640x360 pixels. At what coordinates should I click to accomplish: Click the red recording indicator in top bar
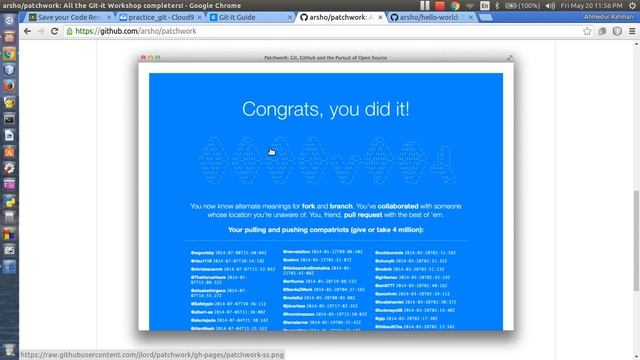click(440, 6)
